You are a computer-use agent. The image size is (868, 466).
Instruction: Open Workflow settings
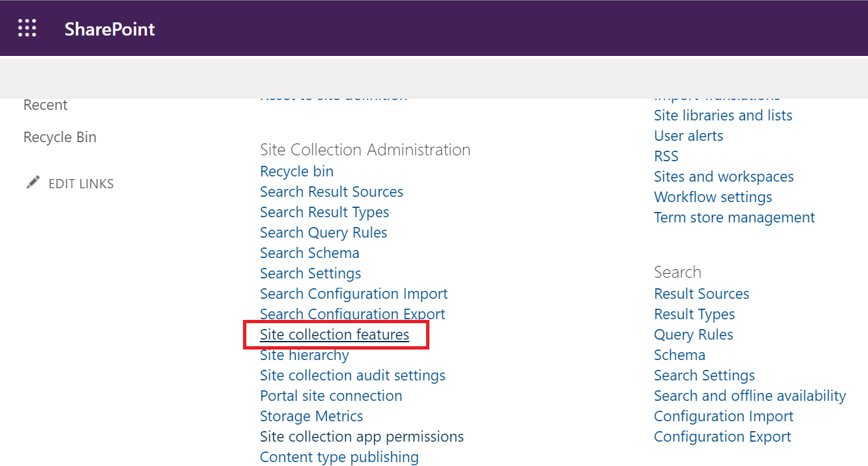click(x=713, y=197)
